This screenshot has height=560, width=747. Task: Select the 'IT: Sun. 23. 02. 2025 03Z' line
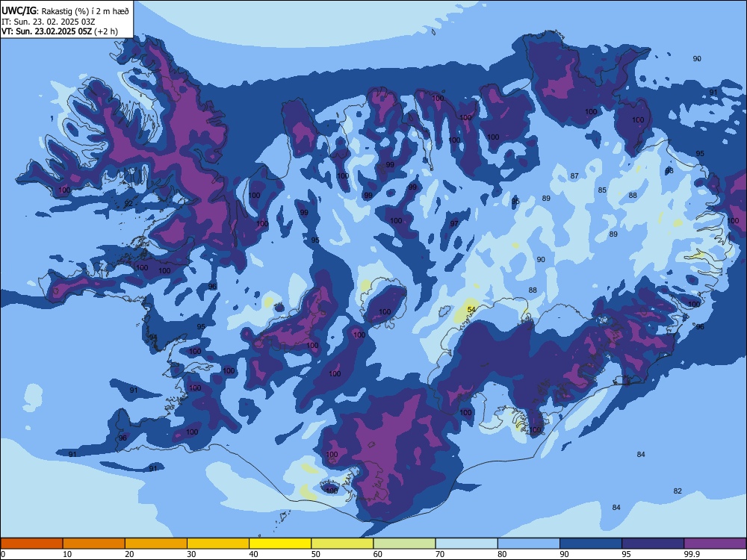tap(48, 22)
